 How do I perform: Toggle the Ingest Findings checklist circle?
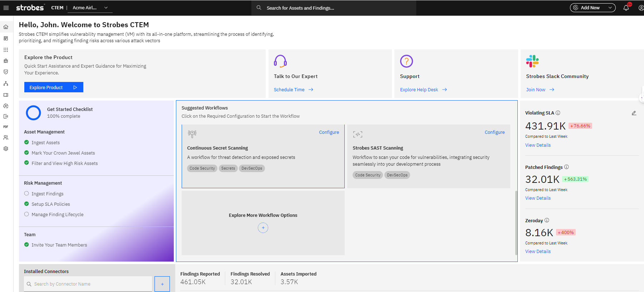(x=26, y=193)
